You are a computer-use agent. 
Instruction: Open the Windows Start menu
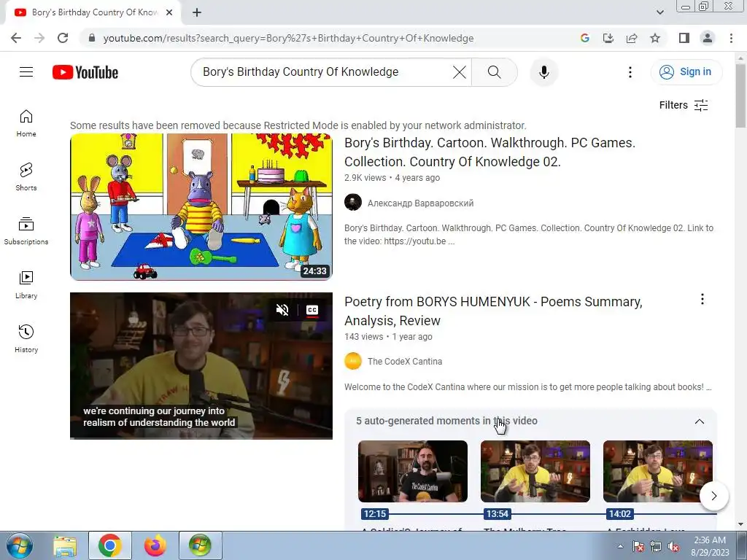(x=20, y=545)
